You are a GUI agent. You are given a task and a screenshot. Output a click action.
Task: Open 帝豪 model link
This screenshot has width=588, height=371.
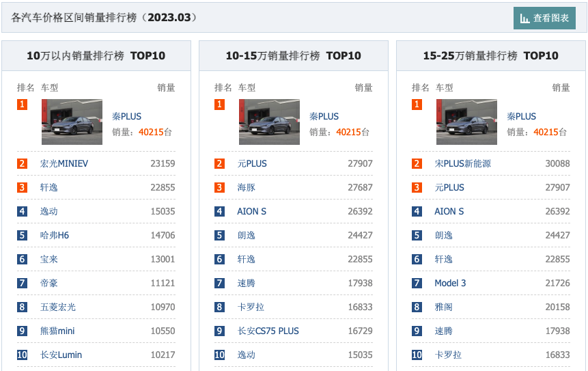pyautogui.click(x=48, y=284)
